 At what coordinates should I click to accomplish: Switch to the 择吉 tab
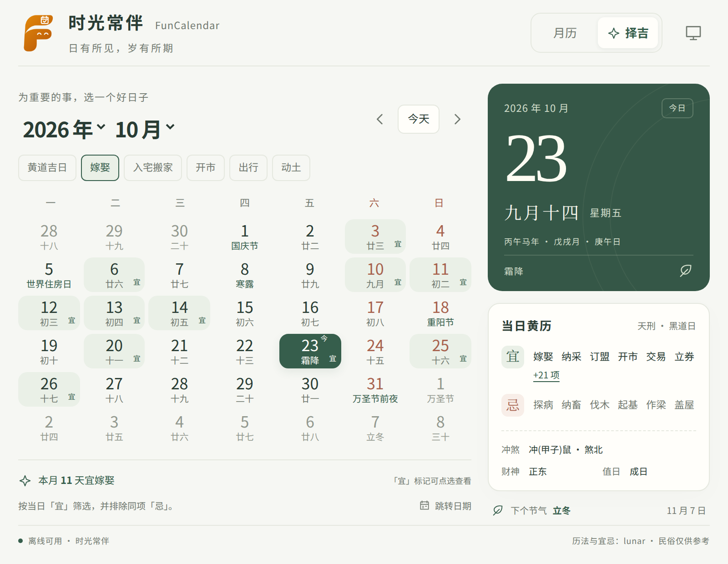tap(628, 33)
